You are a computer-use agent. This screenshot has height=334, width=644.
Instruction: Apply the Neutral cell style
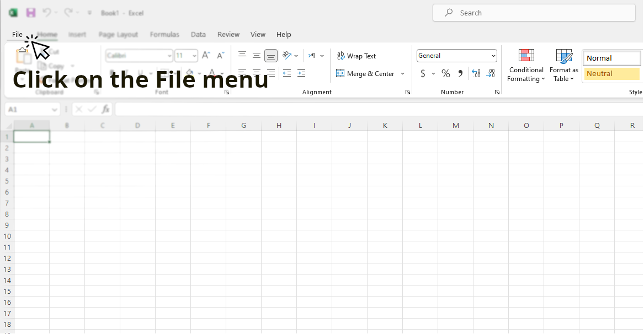click(x=611, y=73)
